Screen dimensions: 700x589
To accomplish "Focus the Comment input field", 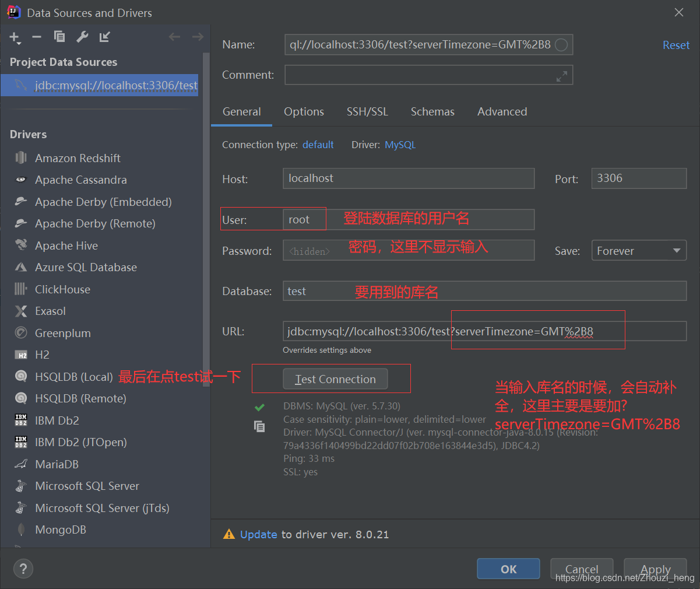I will [x=428, y=75].
